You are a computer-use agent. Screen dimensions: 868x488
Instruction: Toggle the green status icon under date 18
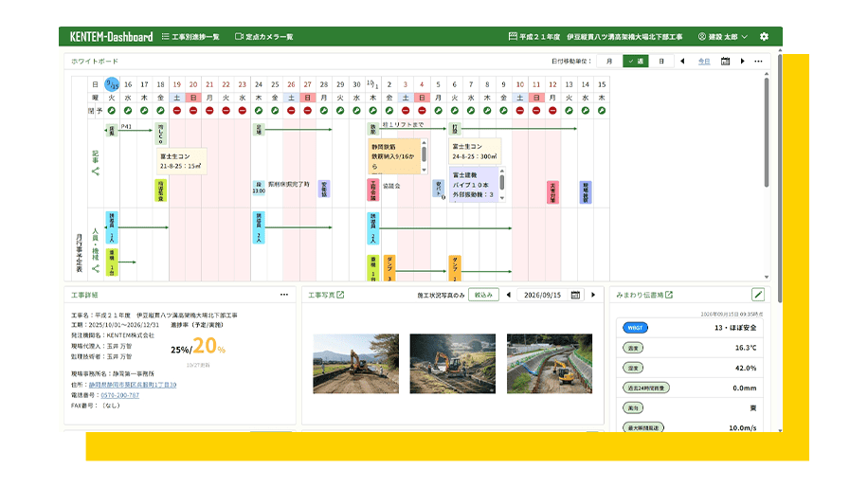[160, 111]
